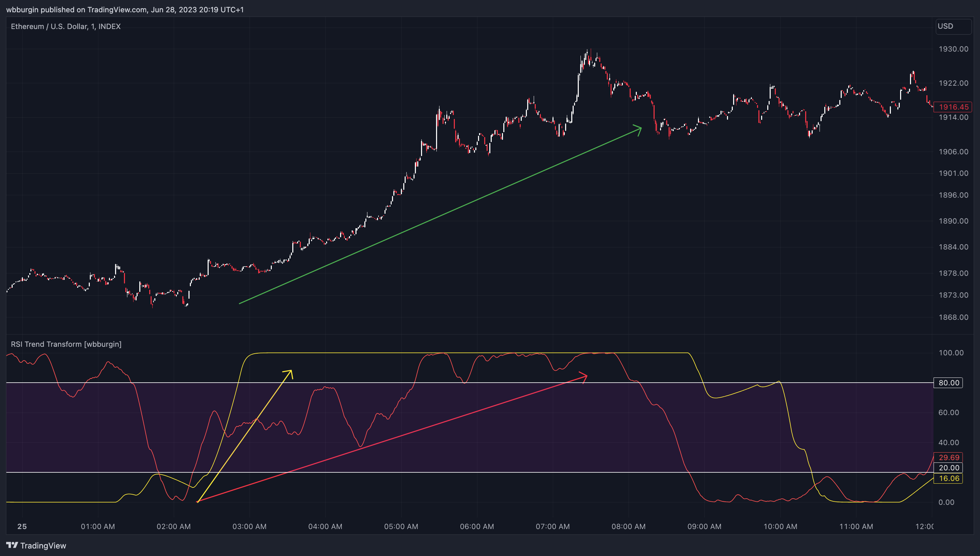Click the TradingView logo

click(36, 545)
